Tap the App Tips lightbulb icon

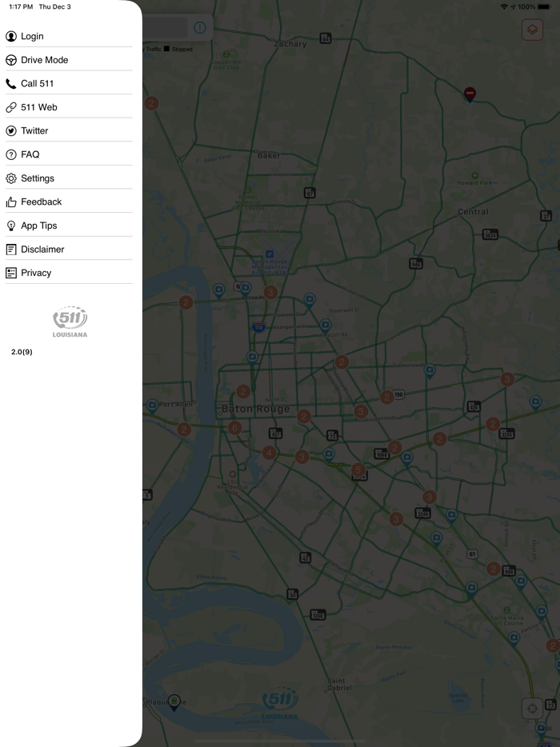pyautogui.click(x=11, y=226)
